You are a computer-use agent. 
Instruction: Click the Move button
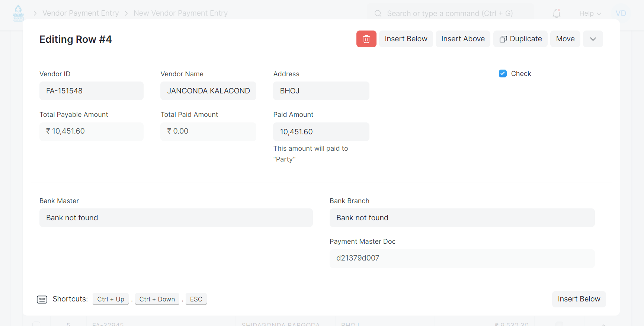click(x=565, y=39)
